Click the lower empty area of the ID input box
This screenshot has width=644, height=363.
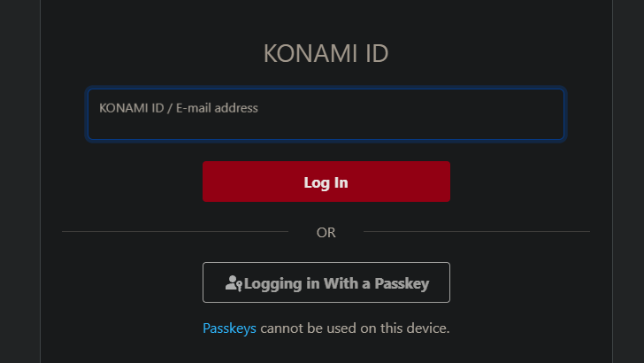point(326,129)
